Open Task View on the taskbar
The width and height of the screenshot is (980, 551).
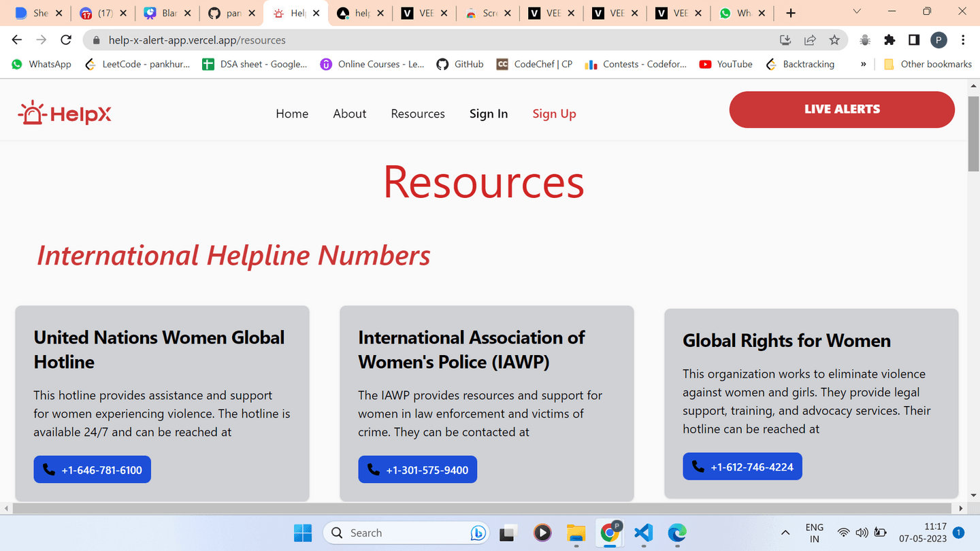point(507,533)
